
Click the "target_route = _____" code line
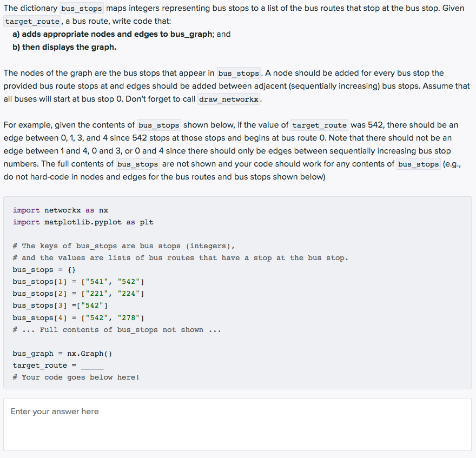coord(58,366)
